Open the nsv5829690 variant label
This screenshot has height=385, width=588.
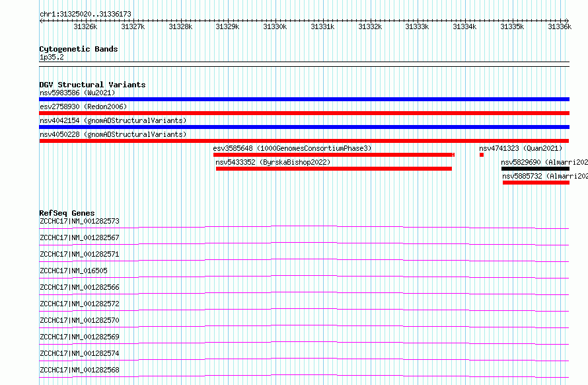(544, 162)
